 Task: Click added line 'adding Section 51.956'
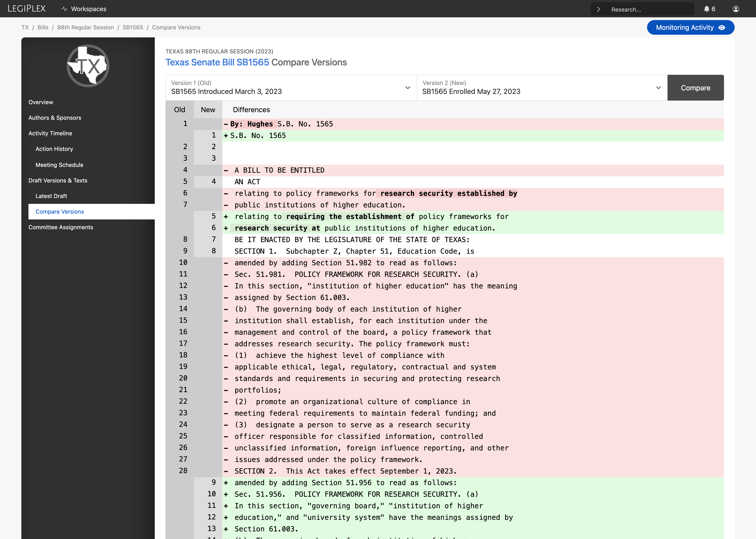pos(473,483)
